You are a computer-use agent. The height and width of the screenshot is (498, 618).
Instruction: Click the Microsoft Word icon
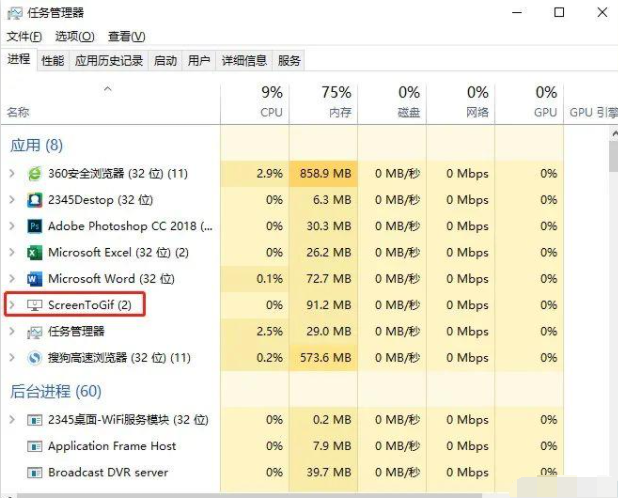tap(35, 279)
